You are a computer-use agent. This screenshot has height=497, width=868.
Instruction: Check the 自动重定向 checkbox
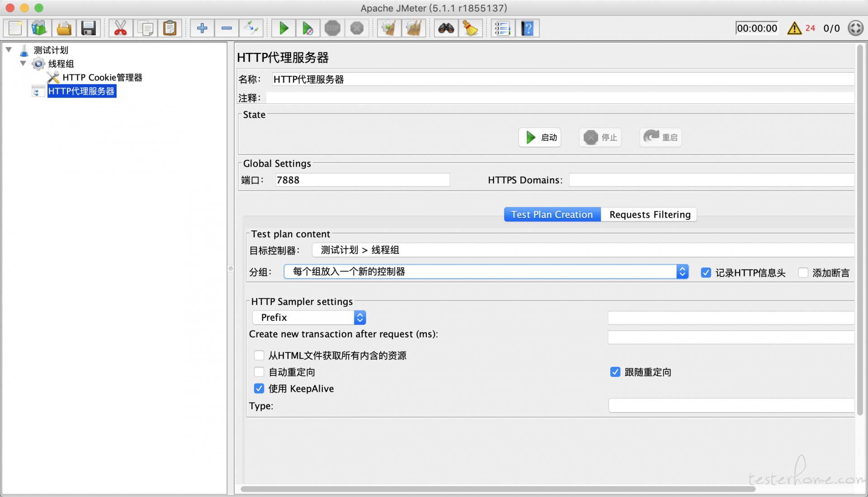[x=259, y=372]
